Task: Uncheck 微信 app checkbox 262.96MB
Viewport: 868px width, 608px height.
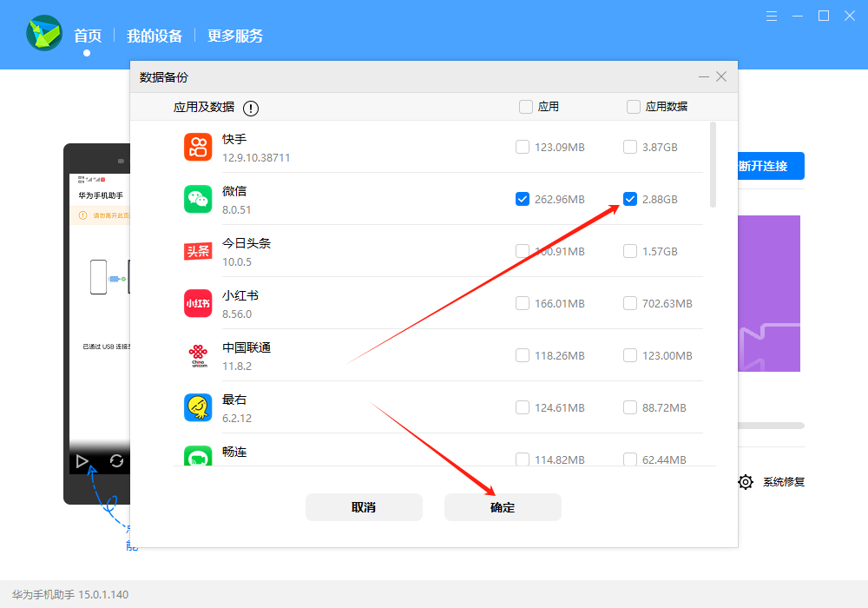Action: (x=522, y=199)
